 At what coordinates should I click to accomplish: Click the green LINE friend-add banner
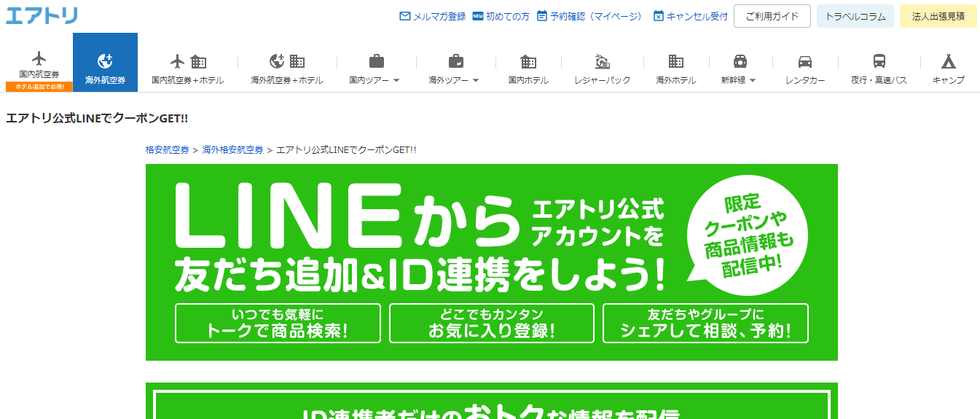(x=491, y=262)
